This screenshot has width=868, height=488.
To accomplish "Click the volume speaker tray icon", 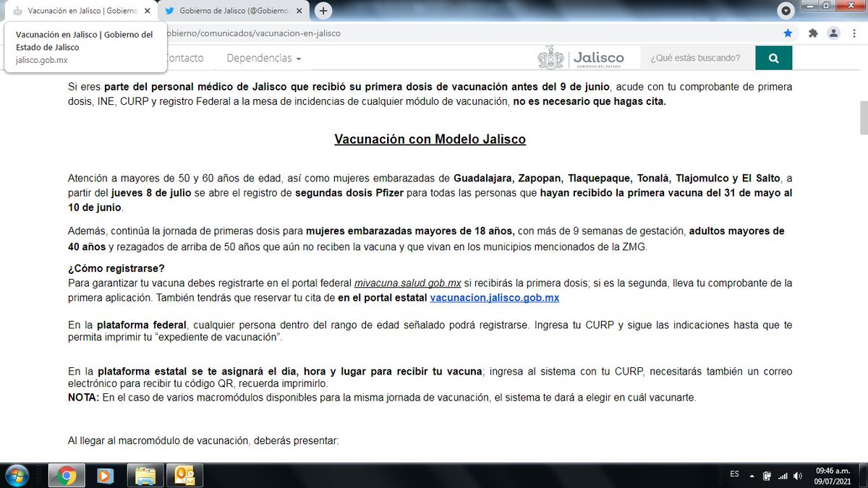I will pyautogui.click(x=797, y=476).
